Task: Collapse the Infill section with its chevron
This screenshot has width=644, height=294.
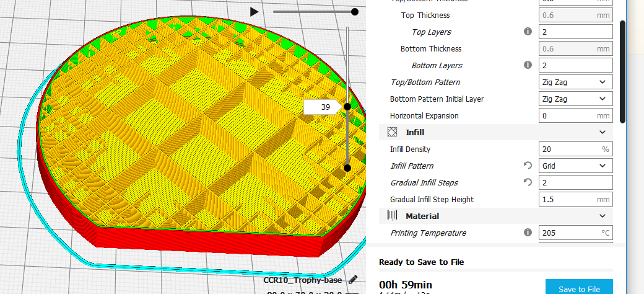Action: pos(602,132)
